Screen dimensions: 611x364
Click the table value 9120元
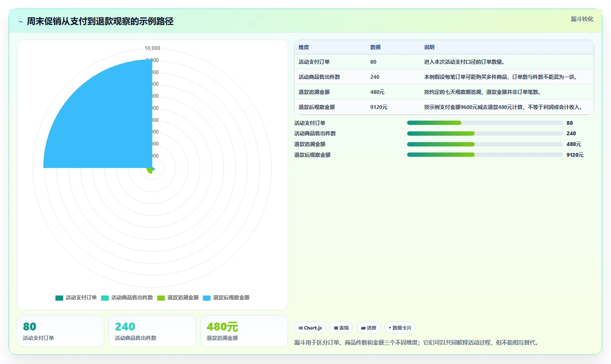tap(379, 107)
